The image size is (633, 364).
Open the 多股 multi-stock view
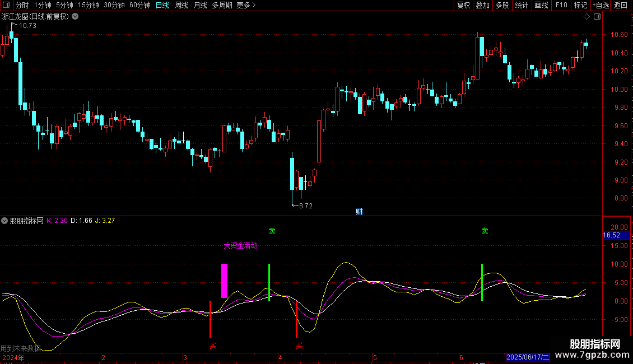pos(502,5)
